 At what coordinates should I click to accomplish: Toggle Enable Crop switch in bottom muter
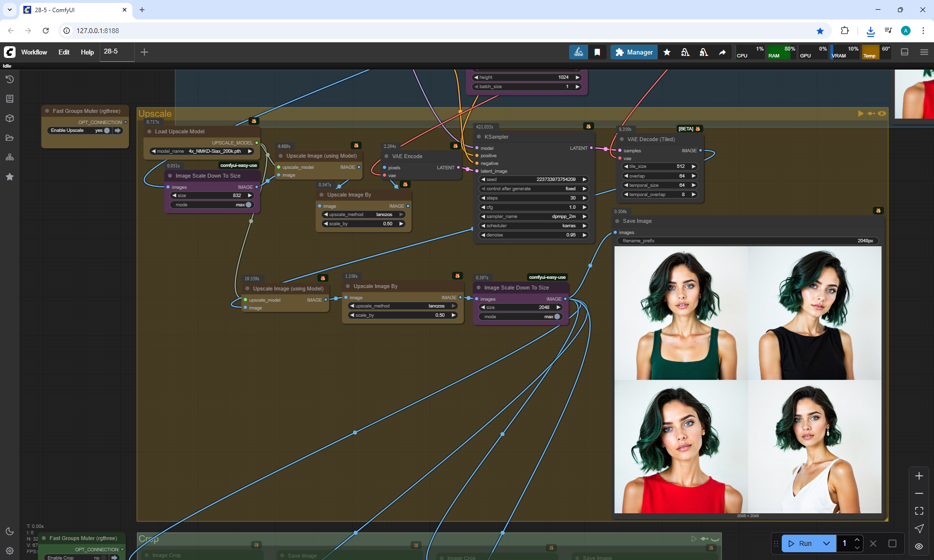105,558
